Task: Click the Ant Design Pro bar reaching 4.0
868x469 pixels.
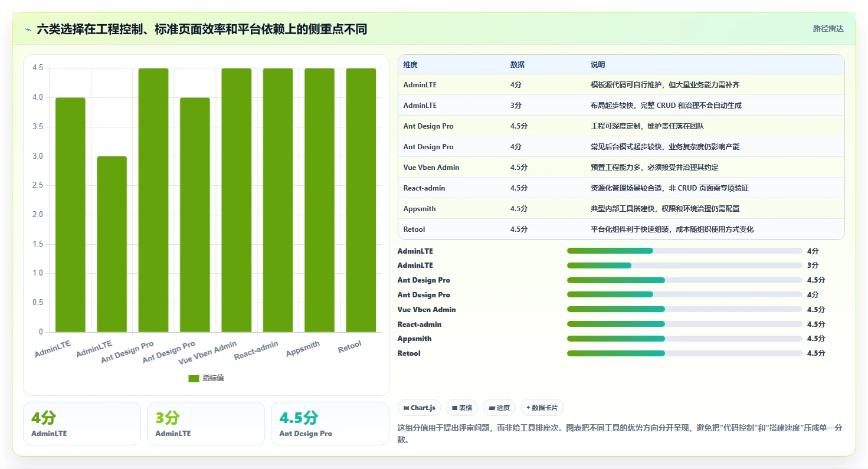Action: [195, 215]
